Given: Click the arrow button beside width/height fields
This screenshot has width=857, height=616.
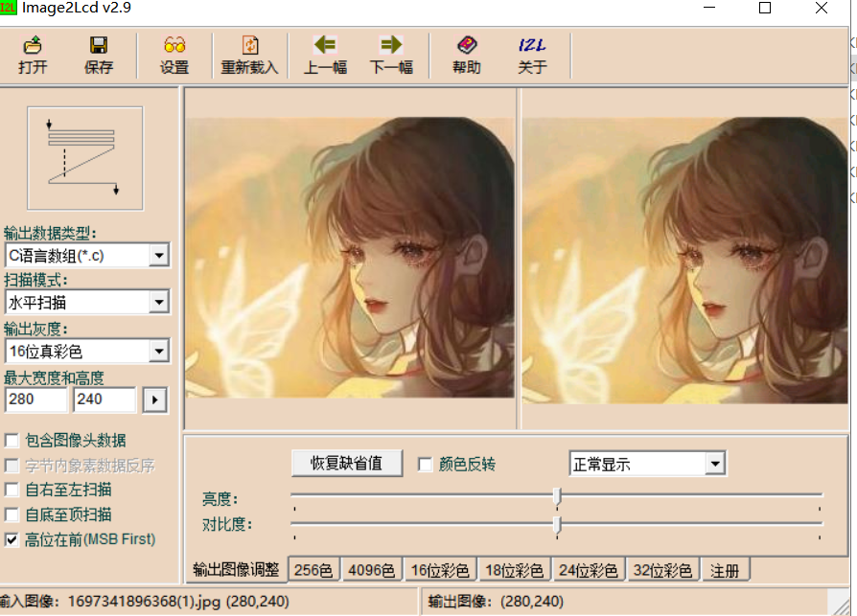Looking at the screenshot, I should tap(154, 400).
